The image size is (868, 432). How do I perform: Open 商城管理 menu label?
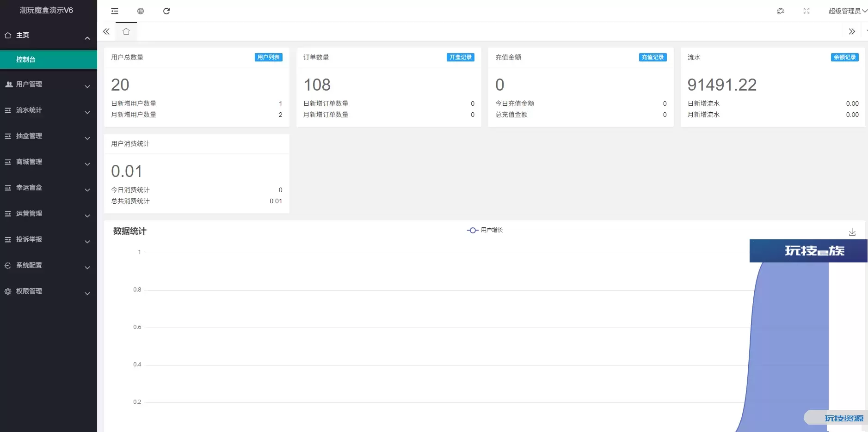click(x=29, y=162)
